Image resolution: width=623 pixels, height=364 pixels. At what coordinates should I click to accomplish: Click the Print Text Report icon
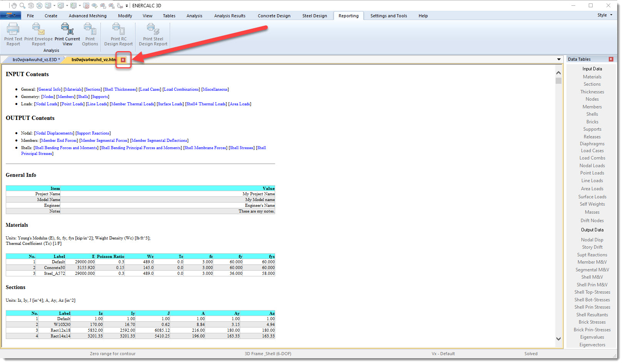coord(13,29)
